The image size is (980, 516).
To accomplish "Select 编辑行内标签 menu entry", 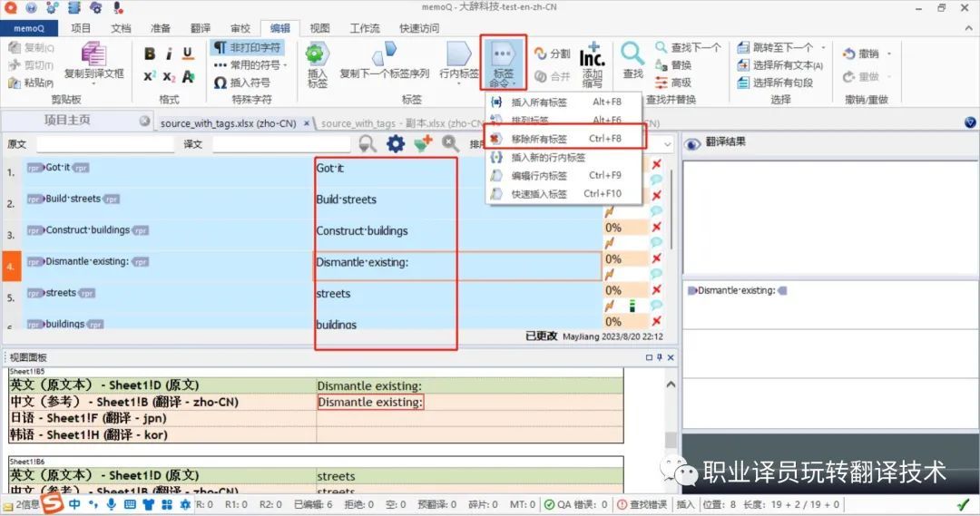I will coord(563,176).
